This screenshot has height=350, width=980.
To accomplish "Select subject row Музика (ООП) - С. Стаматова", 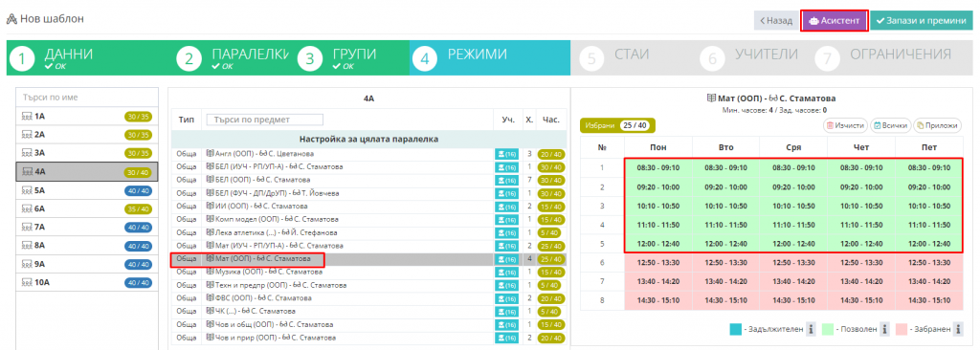I will click(x=368, y=272).
